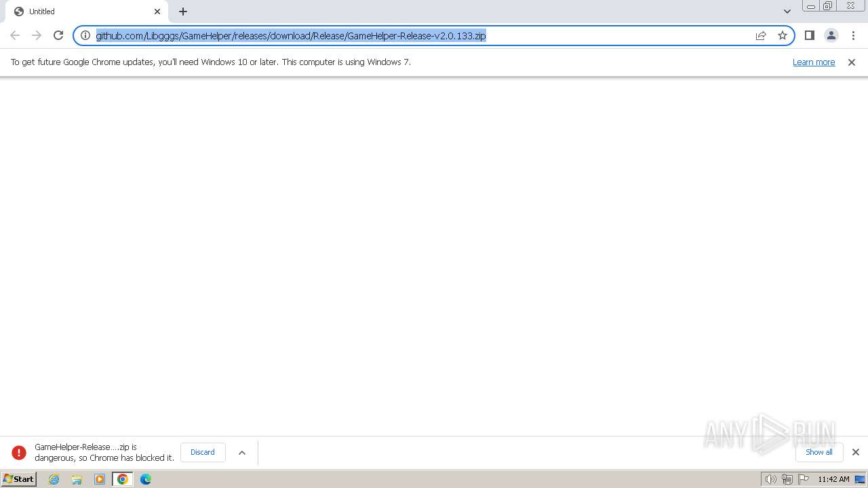Click the GameHelper-Release zip blocked message
The height and width of the screenshot is (488, 868).
(104, 452)
